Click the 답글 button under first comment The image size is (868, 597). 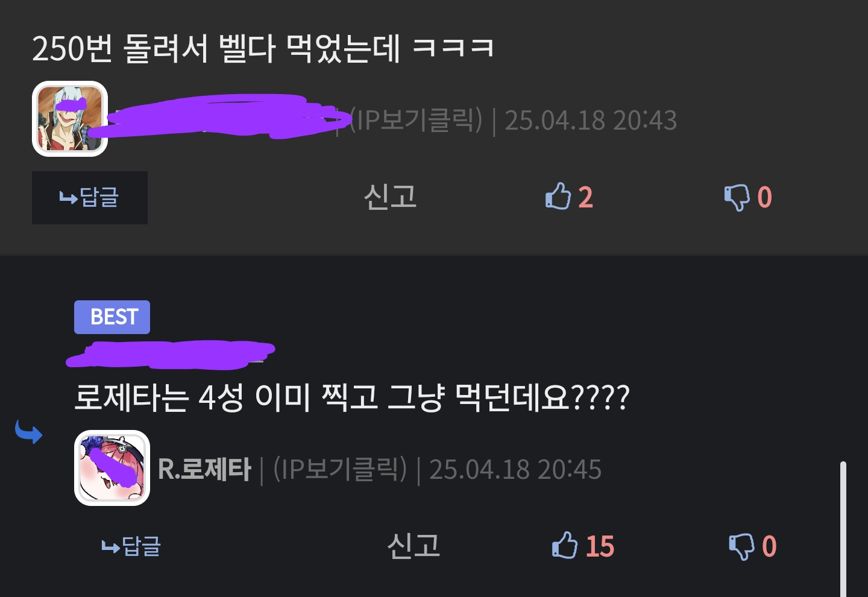pos(90,198)
